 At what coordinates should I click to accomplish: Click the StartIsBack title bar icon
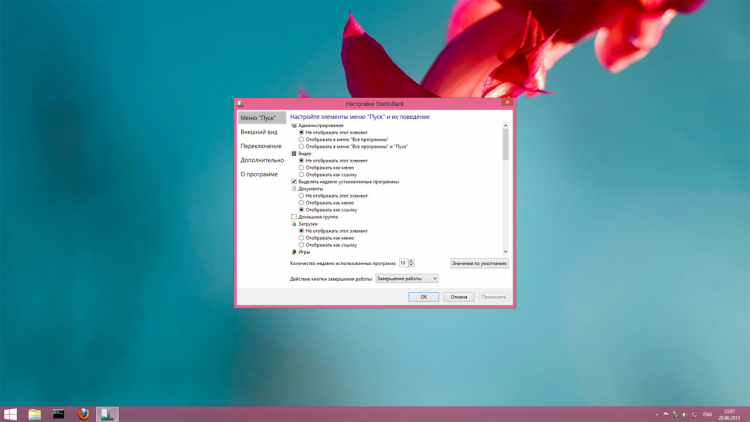241,103
